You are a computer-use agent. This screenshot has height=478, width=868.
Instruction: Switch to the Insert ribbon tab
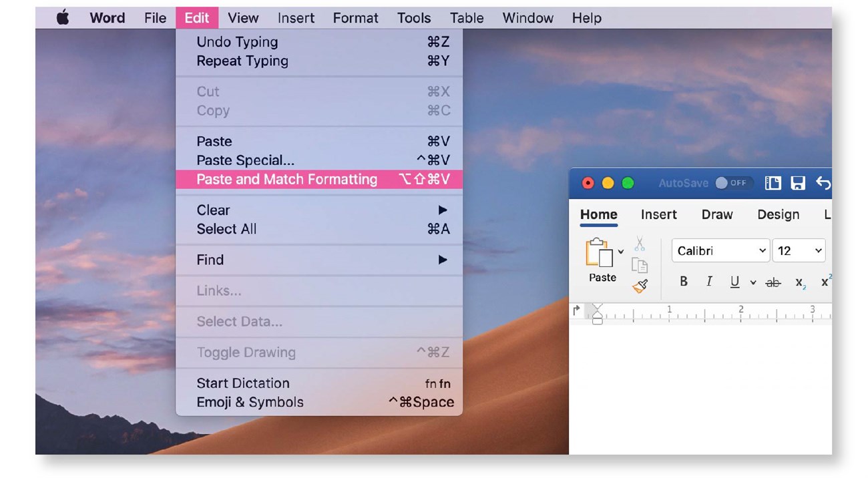pos(658,214)
